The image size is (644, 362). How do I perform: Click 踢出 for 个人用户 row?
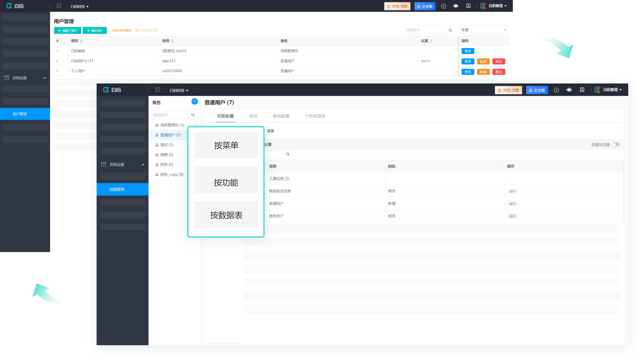499,72
